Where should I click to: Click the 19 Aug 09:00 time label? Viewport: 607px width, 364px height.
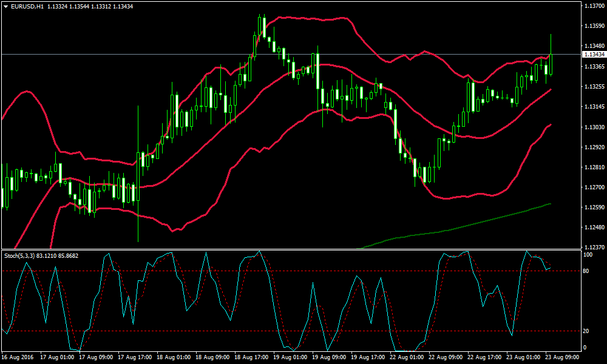(x=330, y=357)
